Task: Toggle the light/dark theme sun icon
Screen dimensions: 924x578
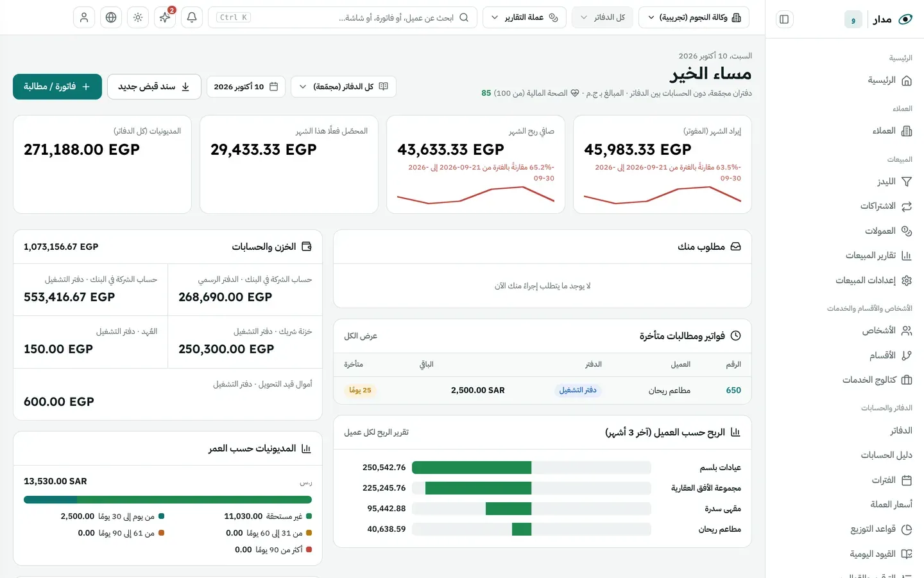Action: pyautogui.click(x=138, y=17)
